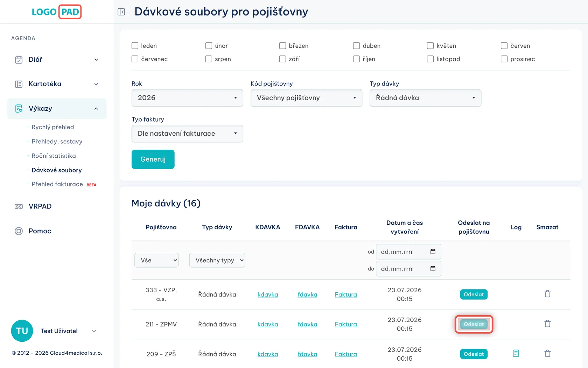The width and height of the screenshot is (588, 368).
Task: Focus the 'do' date input field
Action: tap(408, 268)
